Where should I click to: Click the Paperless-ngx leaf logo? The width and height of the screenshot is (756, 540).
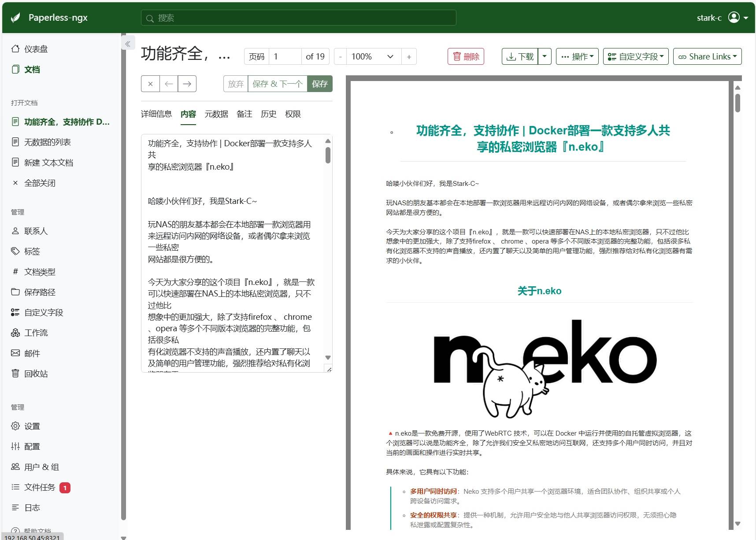point(15,18)
